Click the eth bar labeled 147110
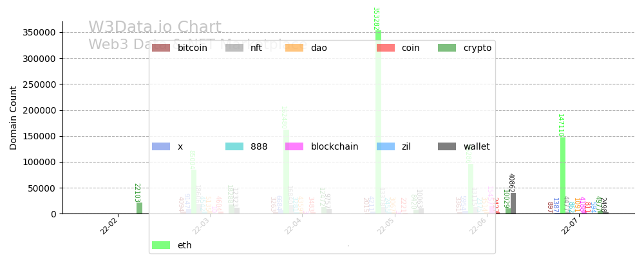 point(563,175)
